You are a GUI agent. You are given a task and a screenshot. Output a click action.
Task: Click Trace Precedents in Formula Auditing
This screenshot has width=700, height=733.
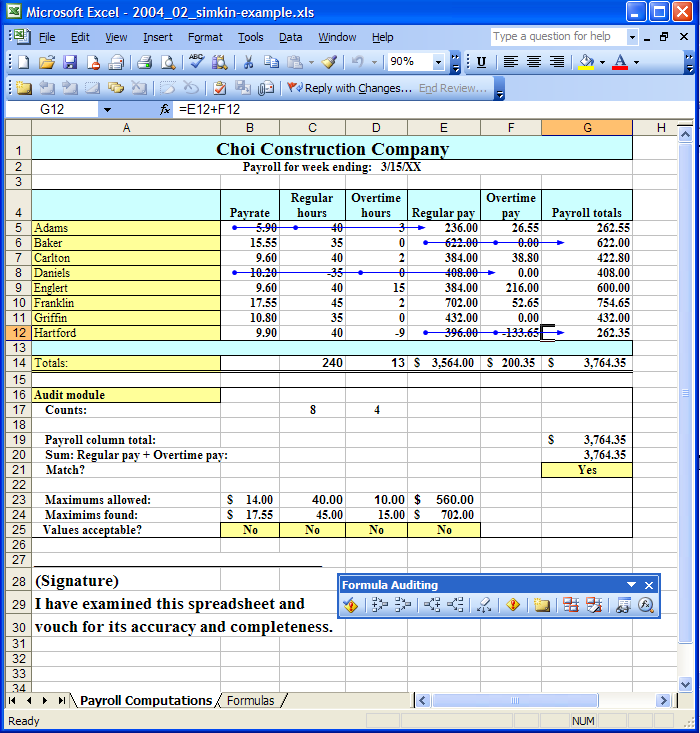(380, 605)
